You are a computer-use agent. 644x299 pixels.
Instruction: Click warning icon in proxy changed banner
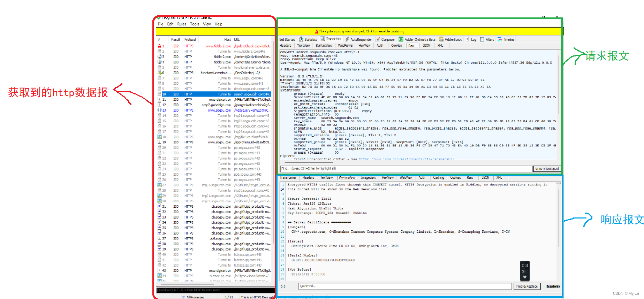[x=317, y=31]
